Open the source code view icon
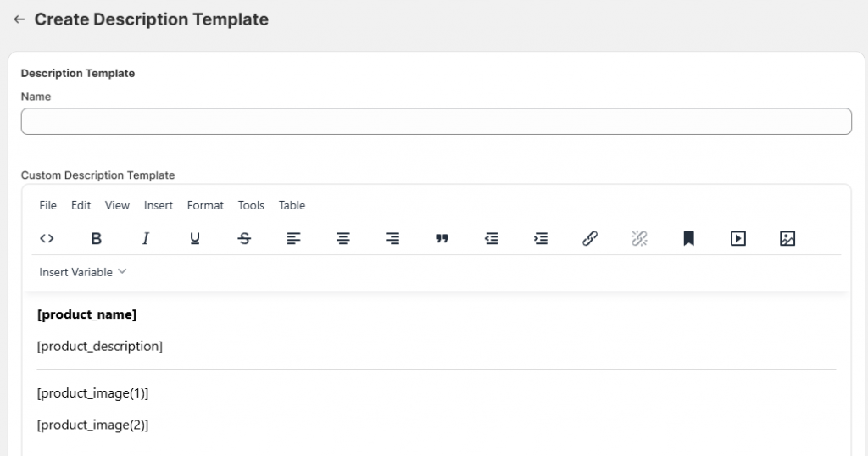This screenshot has width=868, height=456. [x=47, y=238]
